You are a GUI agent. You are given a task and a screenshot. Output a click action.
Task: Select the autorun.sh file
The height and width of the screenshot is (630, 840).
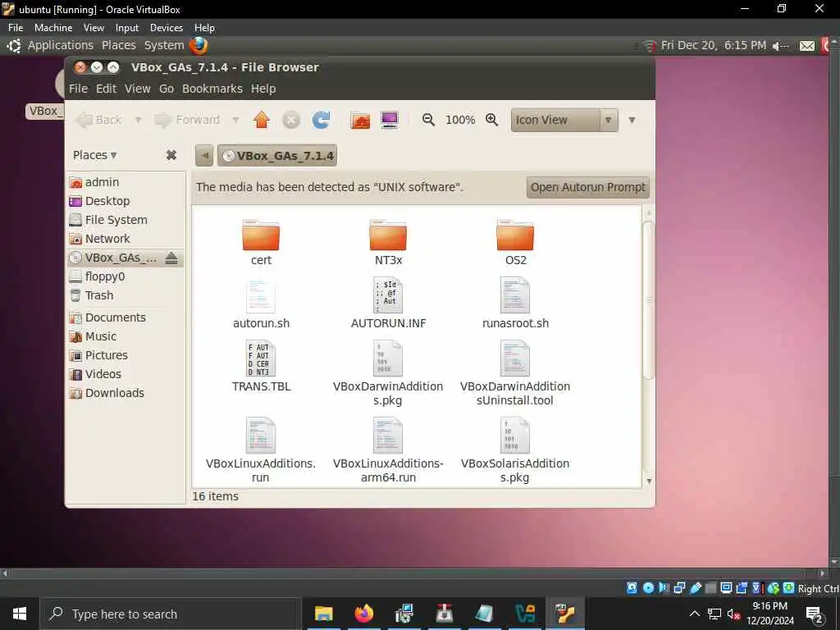click(x=261, y=303)
